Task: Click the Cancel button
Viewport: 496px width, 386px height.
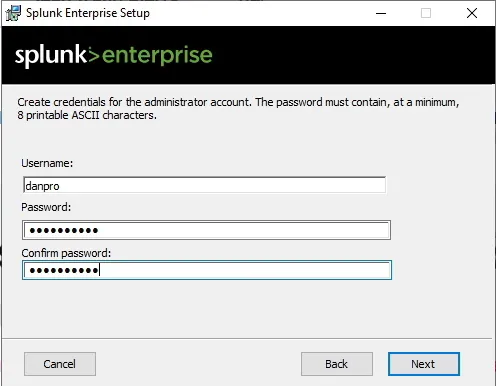Action: coord(60,364)
